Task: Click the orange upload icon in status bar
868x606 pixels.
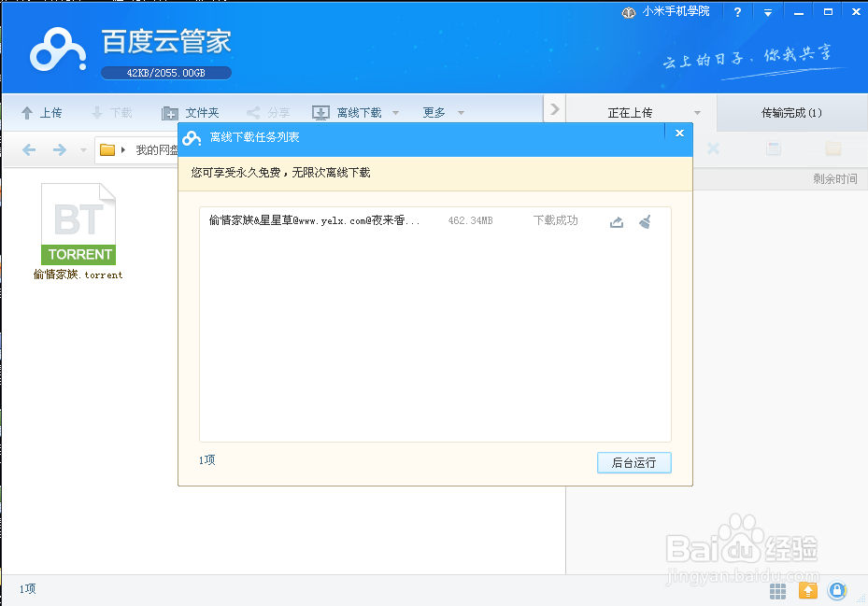Action: pyautogui.click(x=807, y=590)
